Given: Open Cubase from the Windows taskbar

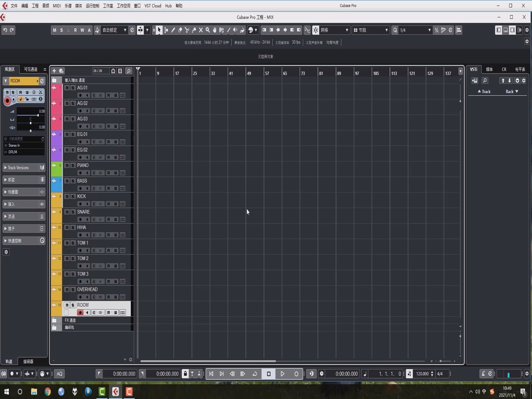Looking at the screenshot, I should coord(115,392).
